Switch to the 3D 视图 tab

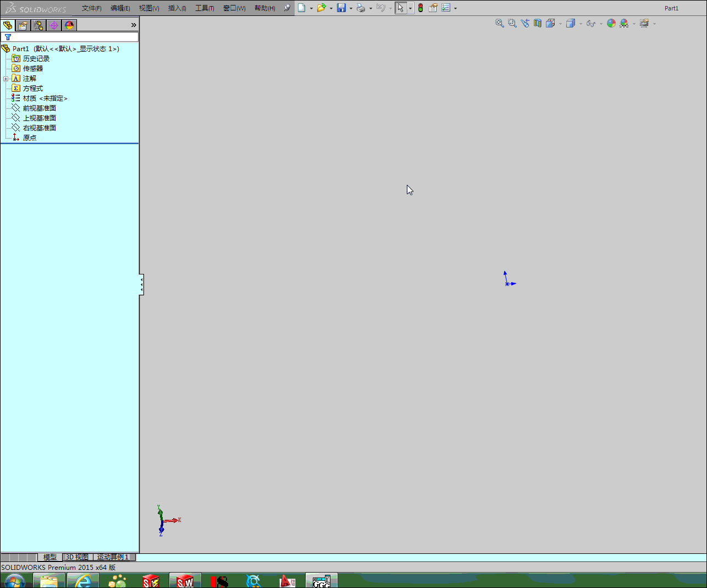pos(77,557)
